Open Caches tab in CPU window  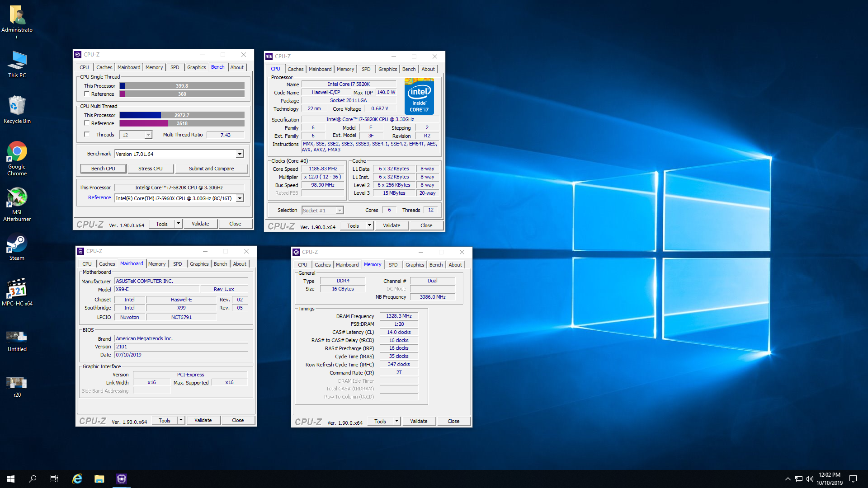[x=295, y=69]
